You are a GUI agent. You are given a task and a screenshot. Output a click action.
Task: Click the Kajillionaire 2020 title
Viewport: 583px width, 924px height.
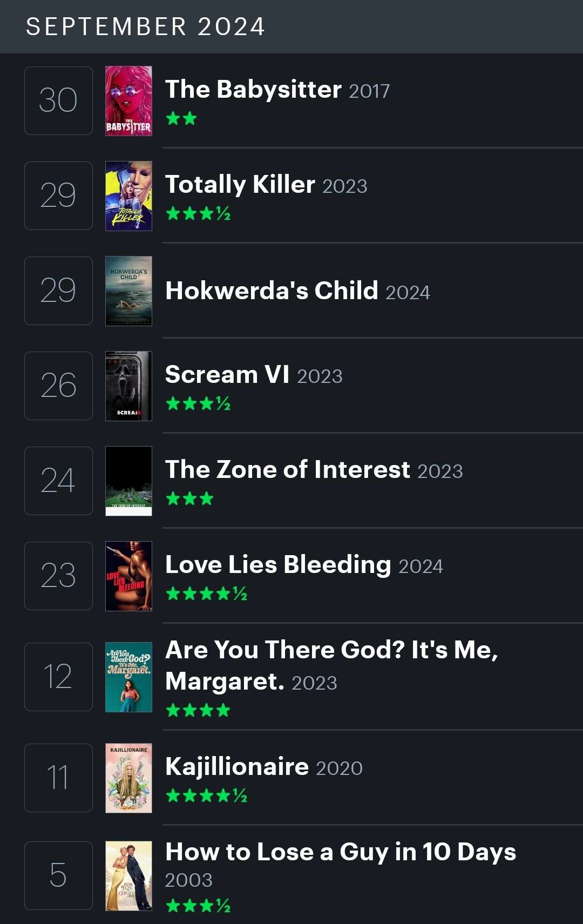(264, 767)
